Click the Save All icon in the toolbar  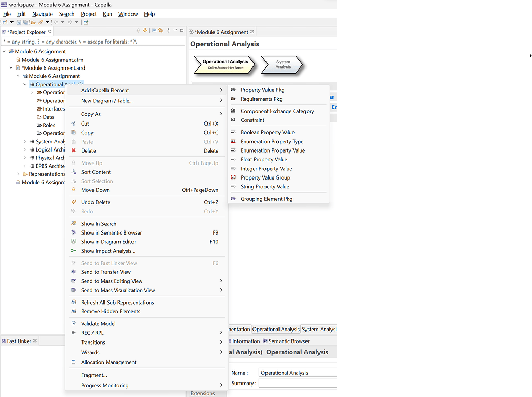26,22
